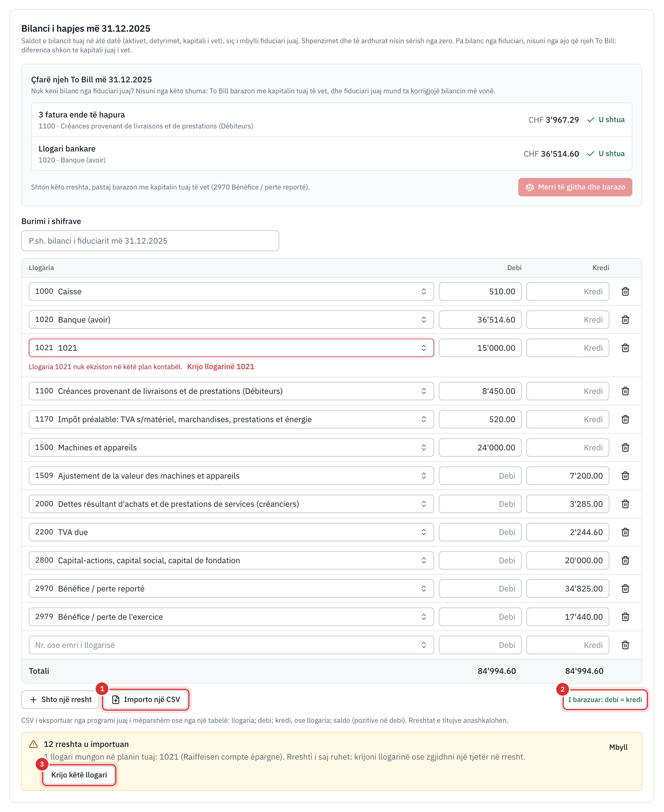Screen dimensions: 664x812
Task: Edit Kredi amount 20'000.00 for Capital-actions
Action: pyautogui.click(x=568, y=561)
